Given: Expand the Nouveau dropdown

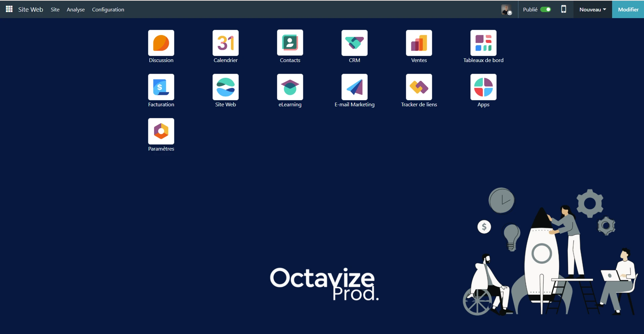Looking at the screenshot, I should 593,9.
